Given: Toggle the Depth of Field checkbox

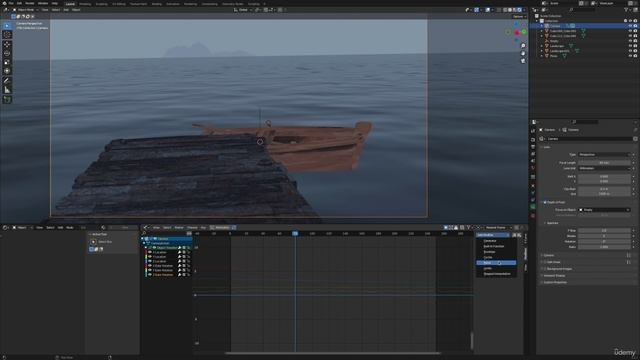Looking at the screenshot, I should pos(545,202).
